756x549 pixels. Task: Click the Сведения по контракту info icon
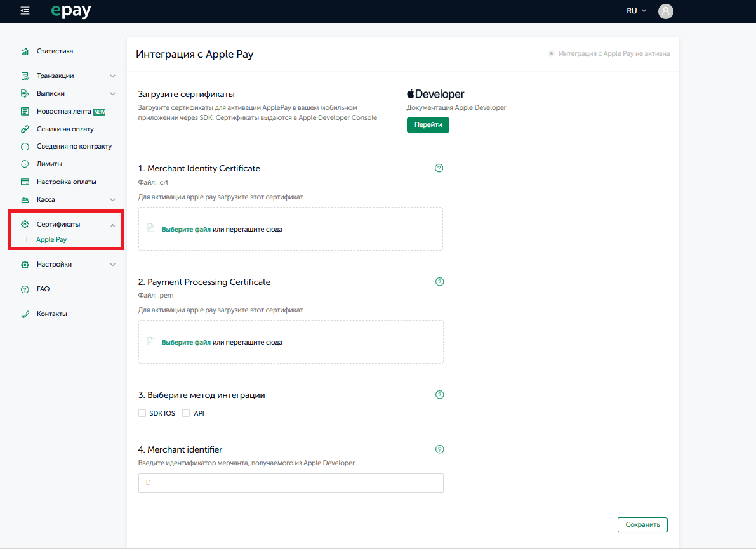pyautogui.click(x=25, y=147)
